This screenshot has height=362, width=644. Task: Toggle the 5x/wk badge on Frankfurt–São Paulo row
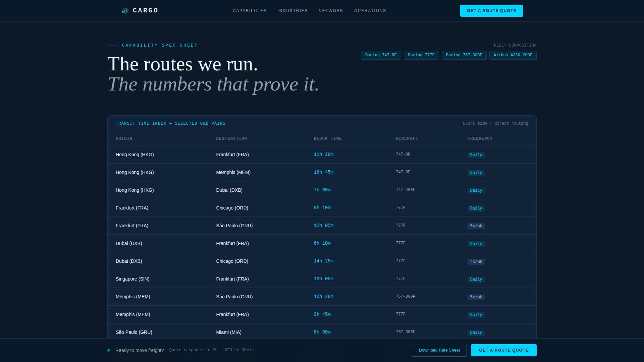point(476,226)
